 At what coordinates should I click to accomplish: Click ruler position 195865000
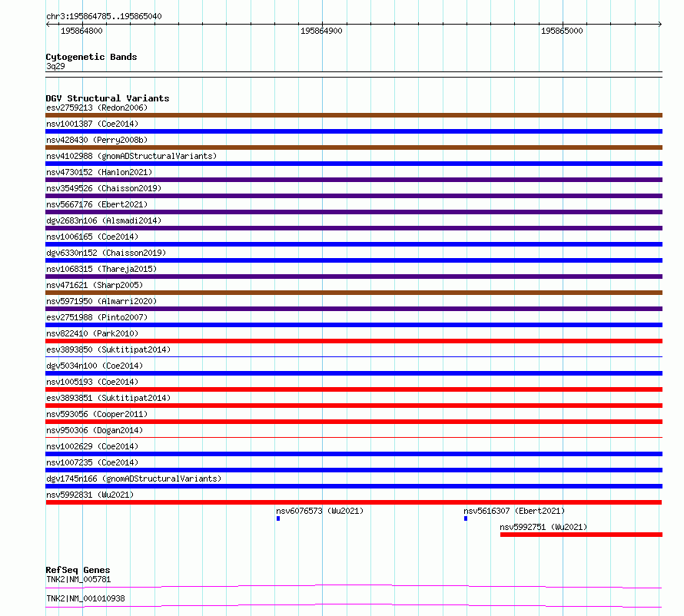pos(562,31)
